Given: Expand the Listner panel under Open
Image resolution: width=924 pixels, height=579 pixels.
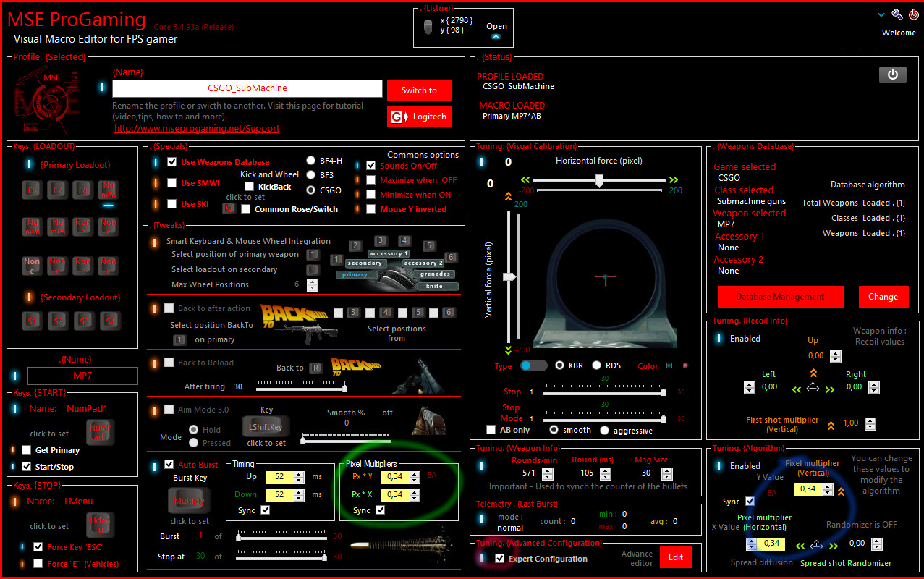Looking at the screenshot, I should (x=496, y=36).
